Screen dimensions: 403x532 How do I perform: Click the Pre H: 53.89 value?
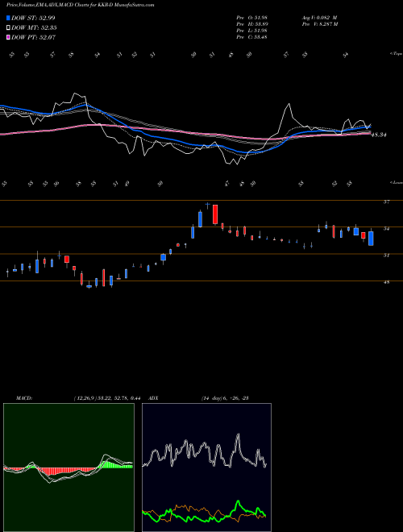251,24
